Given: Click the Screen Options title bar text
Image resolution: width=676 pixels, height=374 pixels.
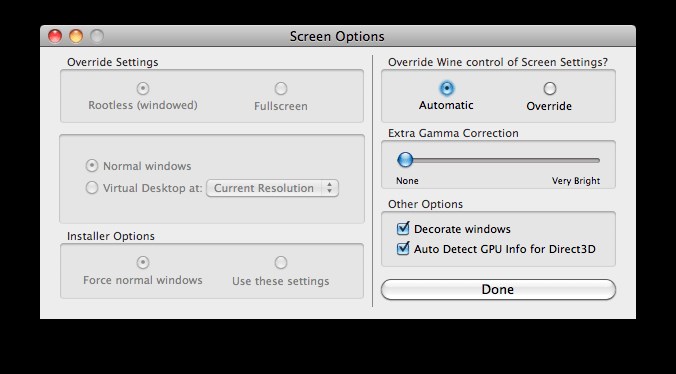Looking at the screenshot, I should [x=337, y=37].
